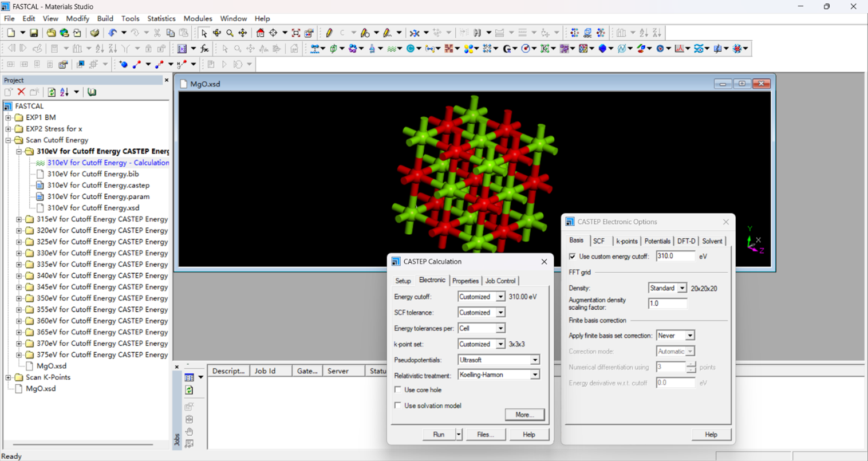Image resolution: width=868 pixels, height=461 pixels.
Task: Enable the Use core hole checkbox
Action: [x=398, y=390]
